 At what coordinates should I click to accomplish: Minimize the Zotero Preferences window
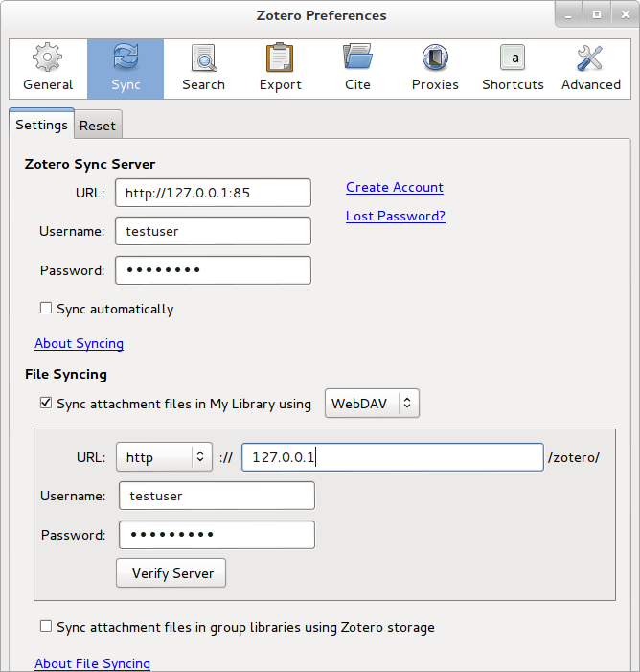tap(568, 14)
